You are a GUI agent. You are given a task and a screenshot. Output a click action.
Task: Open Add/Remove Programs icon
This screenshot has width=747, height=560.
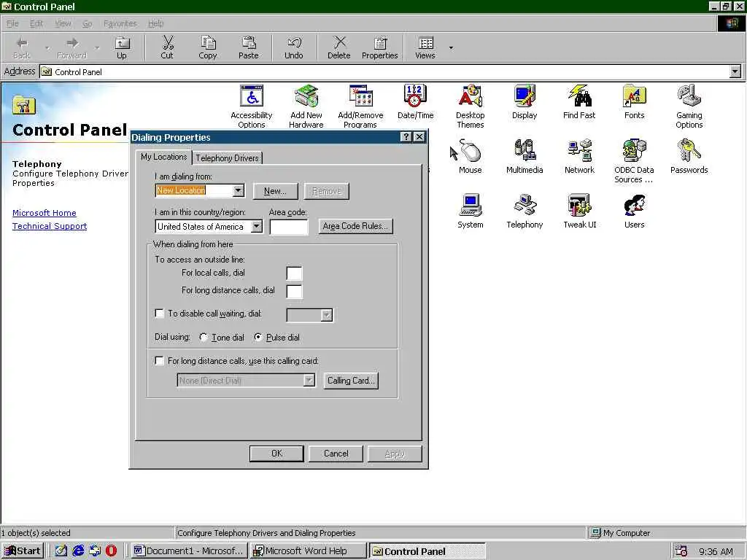(x=360, y=106)
